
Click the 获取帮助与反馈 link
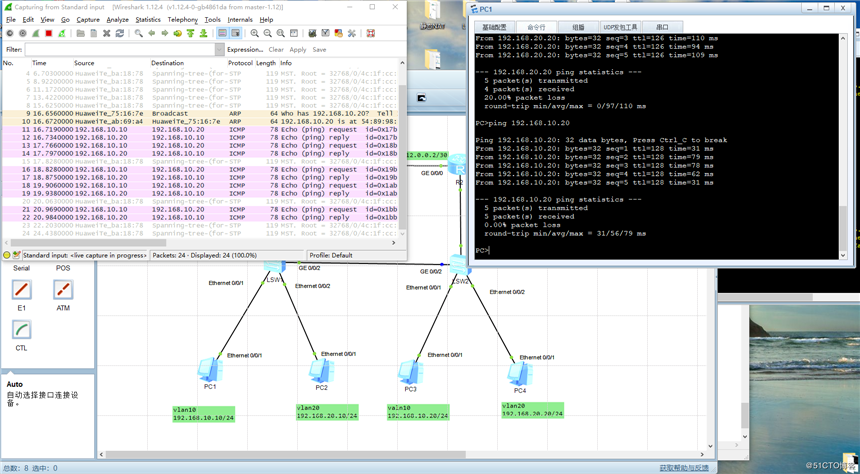684,468
